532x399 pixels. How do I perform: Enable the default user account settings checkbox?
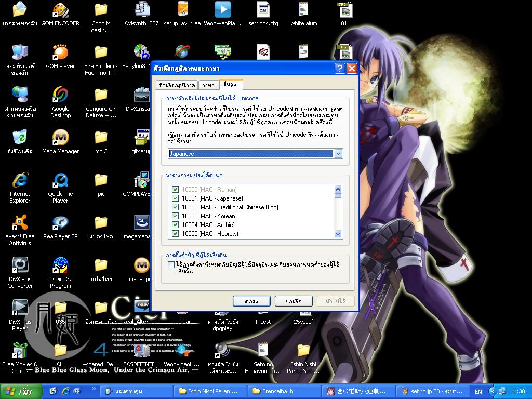pos(171,264)
